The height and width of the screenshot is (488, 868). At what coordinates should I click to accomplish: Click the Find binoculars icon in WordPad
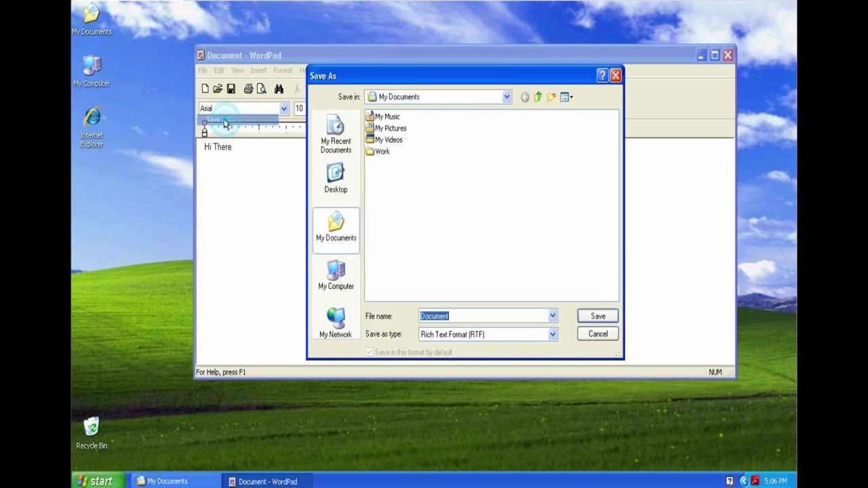279,89
